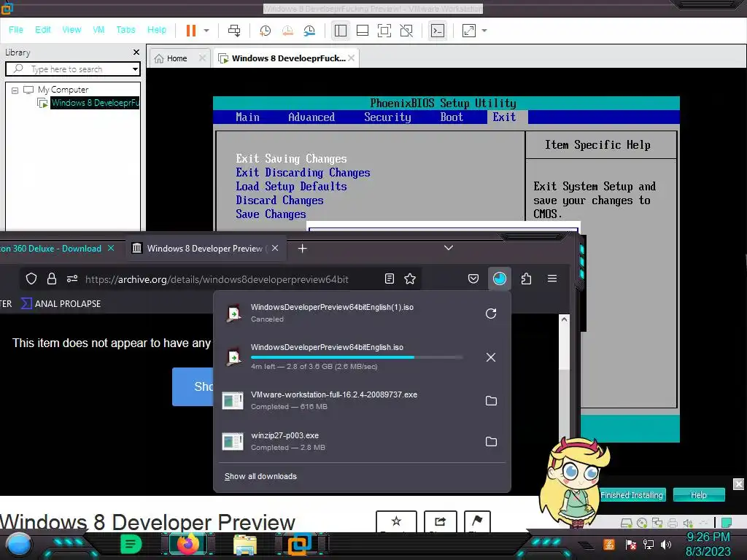
Task: Open the VMware Edit menu
Action: point(43,29)
